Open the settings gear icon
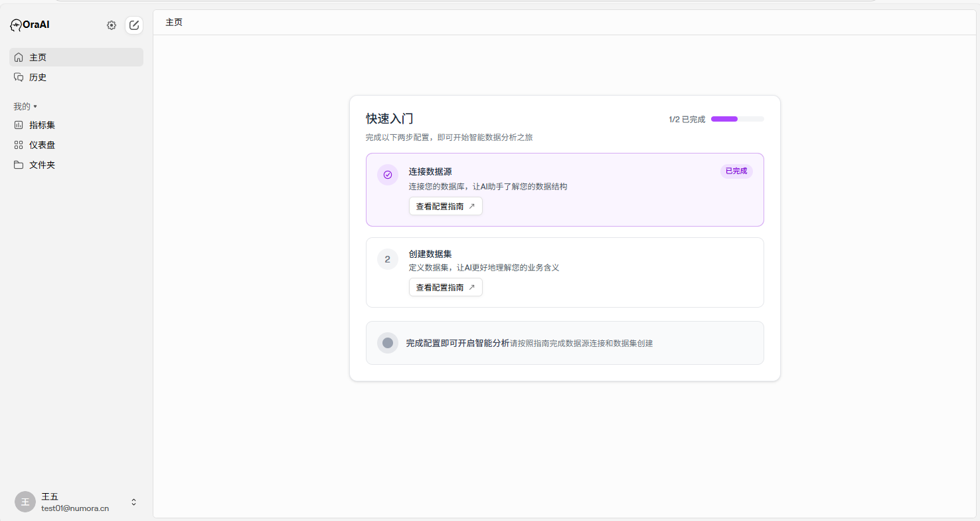 [x=111, y=25]
